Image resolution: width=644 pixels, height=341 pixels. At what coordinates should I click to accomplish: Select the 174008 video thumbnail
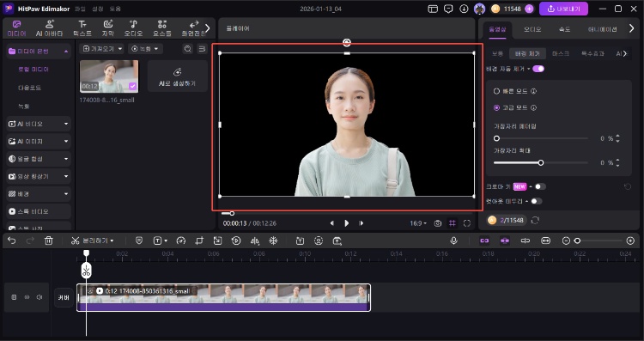(109, 76)
